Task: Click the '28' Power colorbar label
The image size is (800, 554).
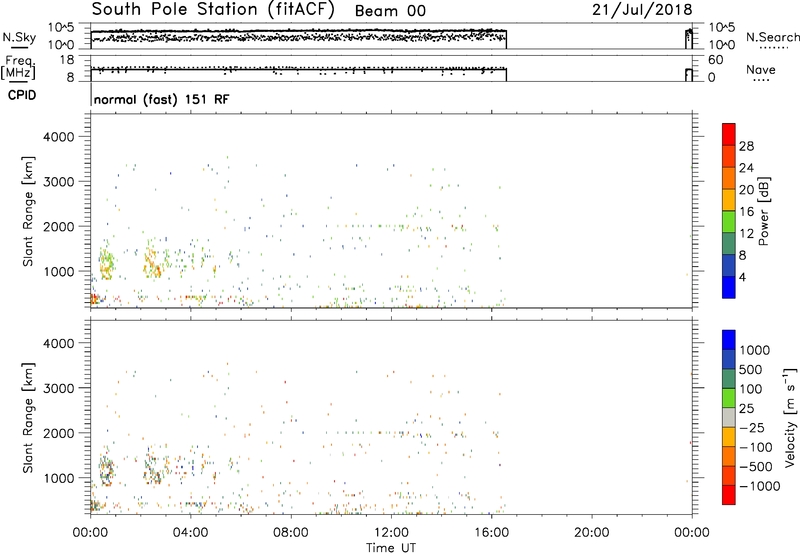Action: coord(746,146)
